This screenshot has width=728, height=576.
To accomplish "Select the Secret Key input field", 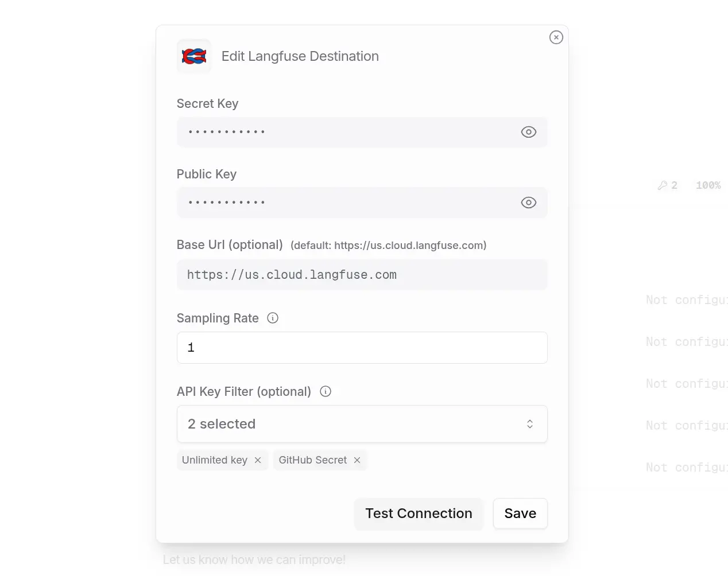I will [344, 131].
